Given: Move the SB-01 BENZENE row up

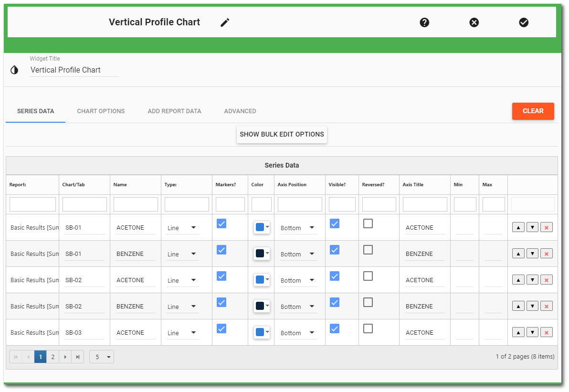Looking at the screenshot, I should (x=518, y=253).
